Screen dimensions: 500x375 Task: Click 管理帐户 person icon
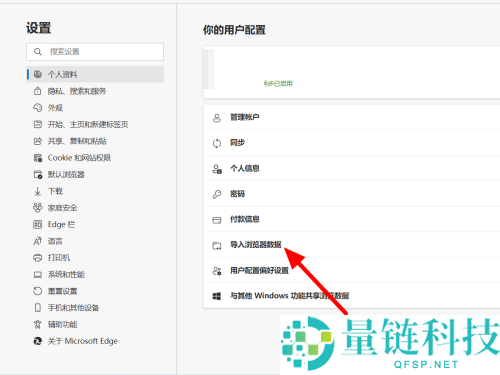(x=217, y=118)
